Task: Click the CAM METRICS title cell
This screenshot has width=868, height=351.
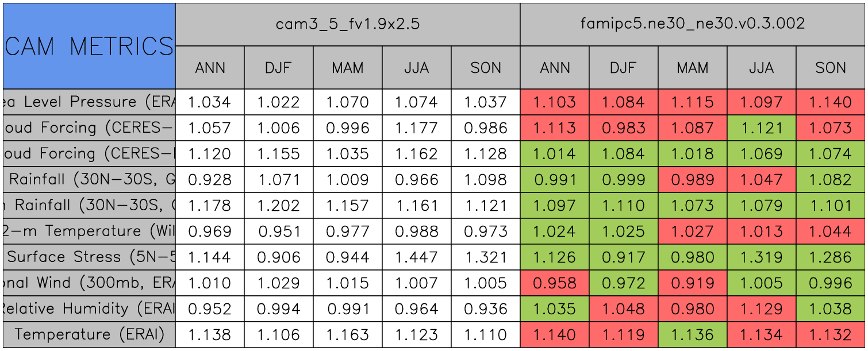Action: tap(89, 46)
